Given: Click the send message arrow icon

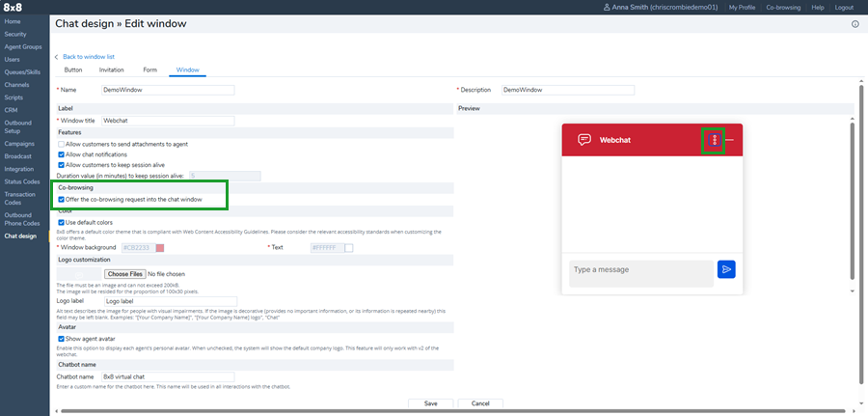Looking at the screenshot, I should click(726, 270).
